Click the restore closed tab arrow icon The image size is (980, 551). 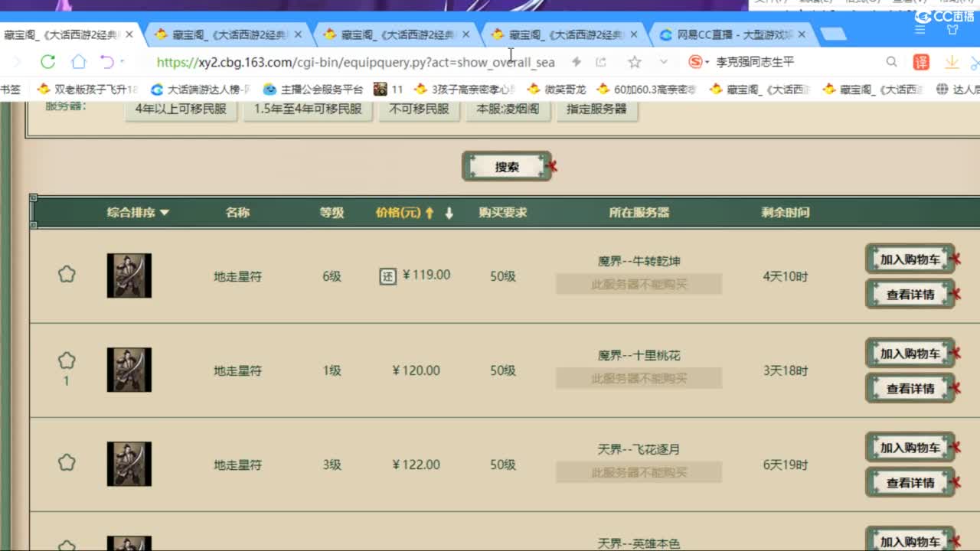(x=107, y=62)
